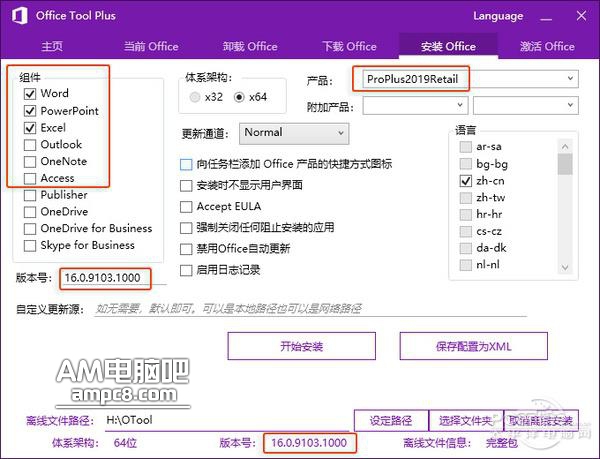The height and width of the screenshot is (459, 600).
Task: Click the 完整包 offline file info value
Action: [502, 443]
